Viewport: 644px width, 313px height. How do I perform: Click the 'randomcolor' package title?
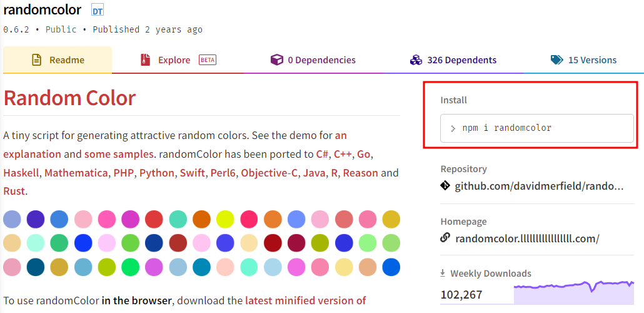(x=43, y=10)
